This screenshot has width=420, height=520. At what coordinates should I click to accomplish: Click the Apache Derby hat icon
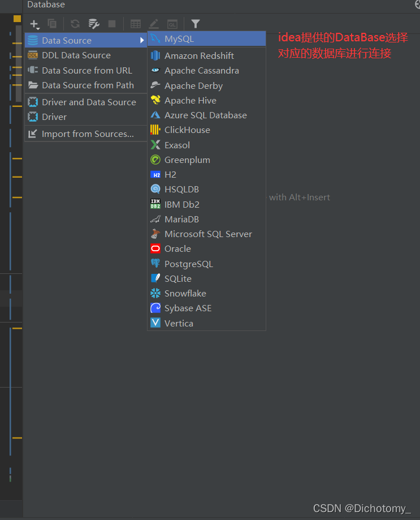(155, 85)
